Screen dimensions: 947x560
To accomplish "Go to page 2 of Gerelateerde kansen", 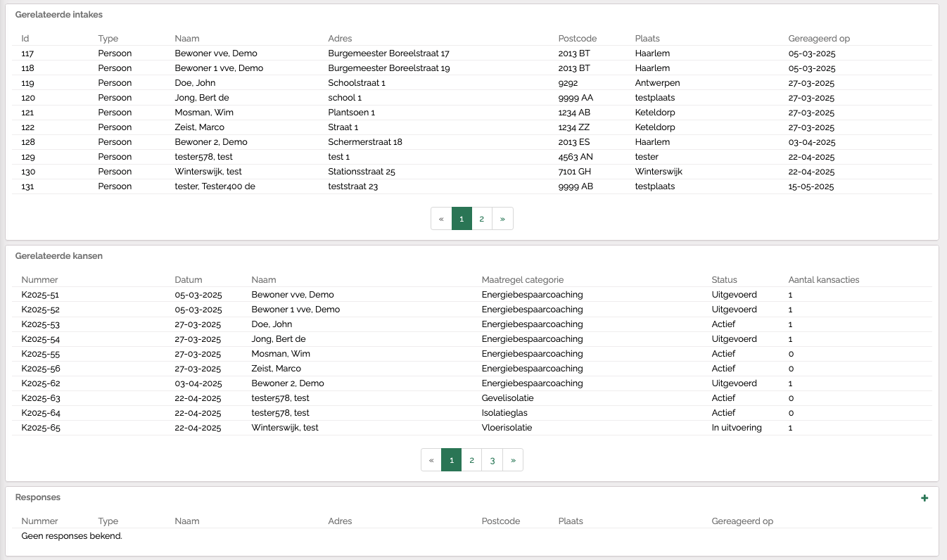I will pyautogui.click(x=471, y=460).
